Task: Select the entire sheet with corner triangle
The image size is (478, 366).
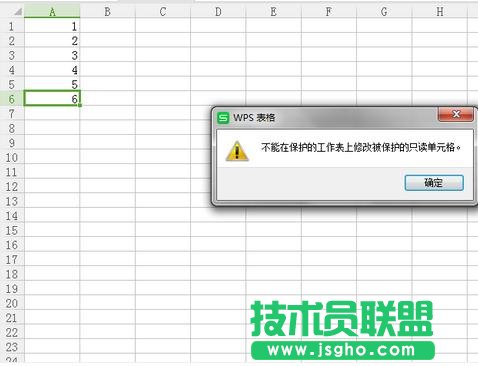Action: (17, 12)
